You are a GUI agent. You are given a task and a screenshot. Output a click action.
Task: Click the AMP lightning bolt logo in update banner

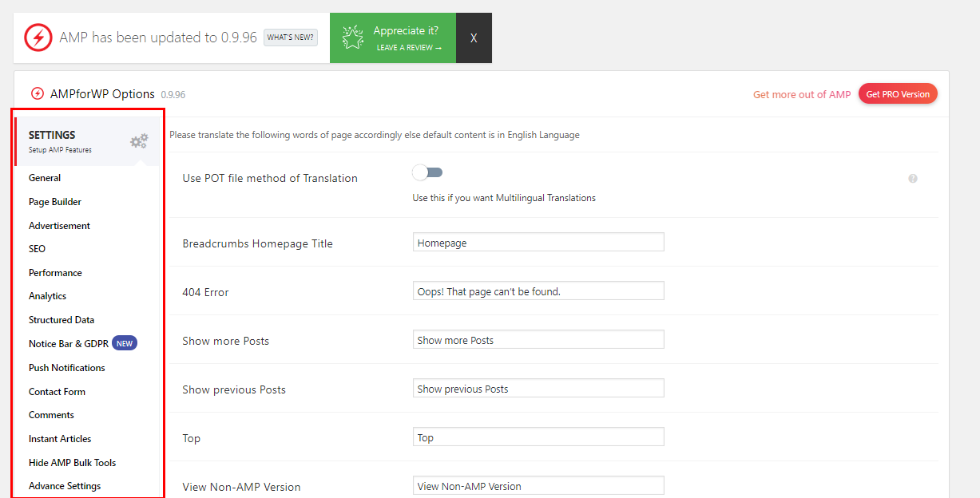(38, 38)
